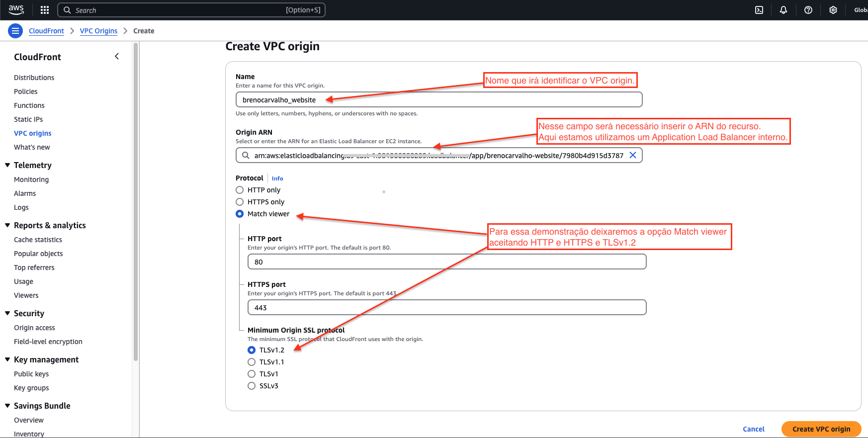Clear the Origin ARN field with X
Screen dimensions: 868x438
(633, 155)
